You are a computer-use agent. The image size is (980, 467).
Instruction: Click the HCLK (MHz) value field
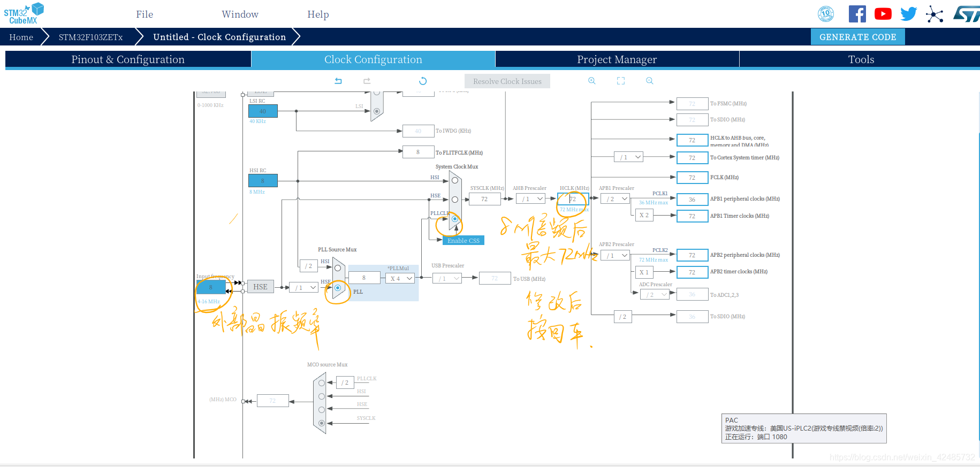click(x=573, y=199)
